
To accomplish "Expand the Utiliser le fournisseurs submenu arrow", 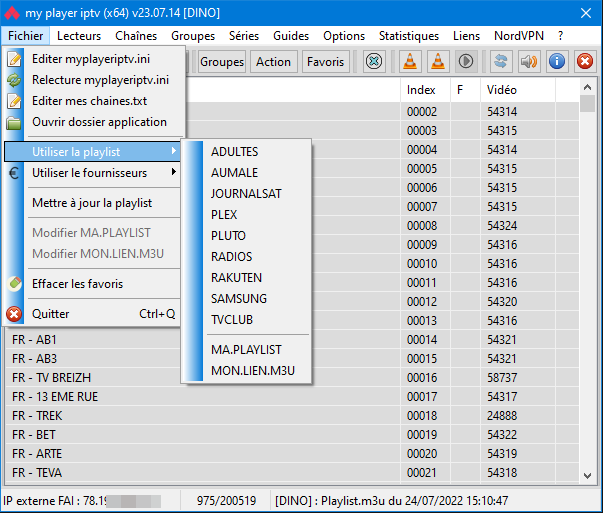I will 174,172.
